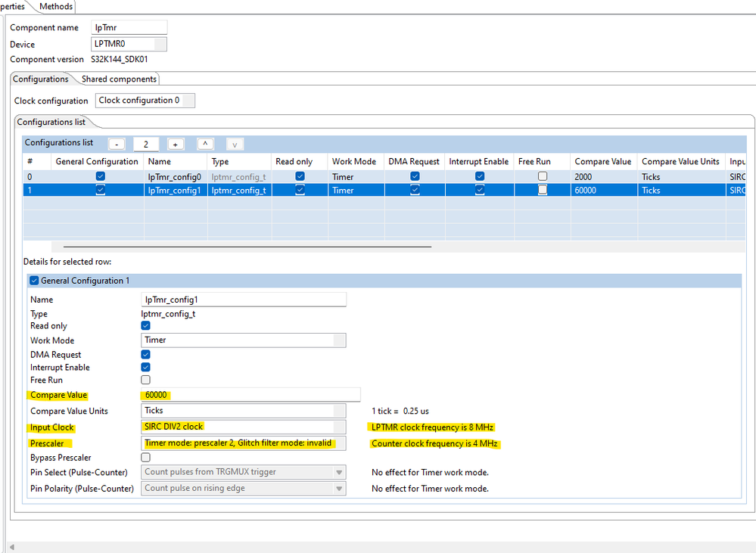
Task: Toggle Interrupt Enable checkbox in row 0
Action: tap(480, 176)
